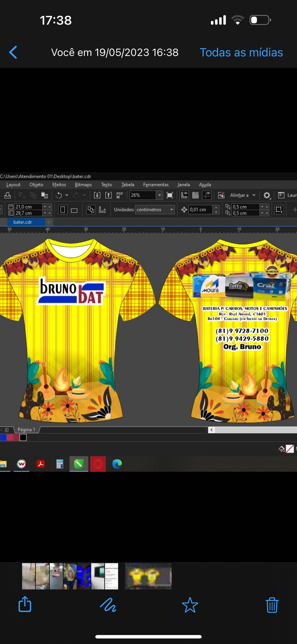Click the nudge distance spinner arrows
The image size is (297, 644).
[x=216, y=210]
